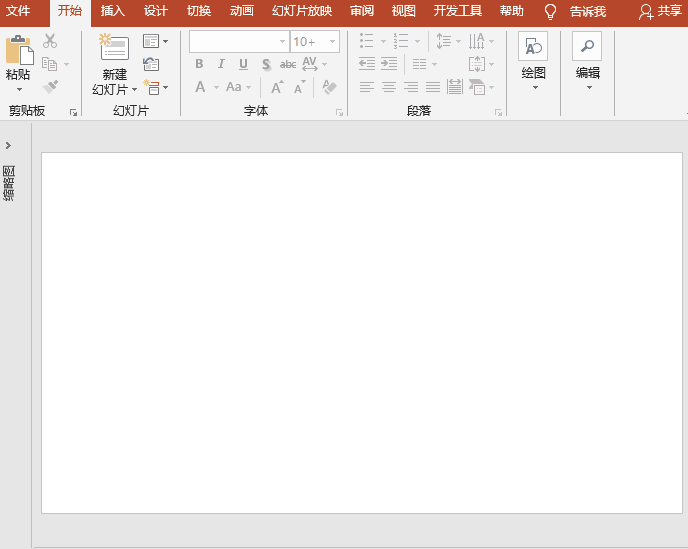Increase font size with large A

point(277,87)
